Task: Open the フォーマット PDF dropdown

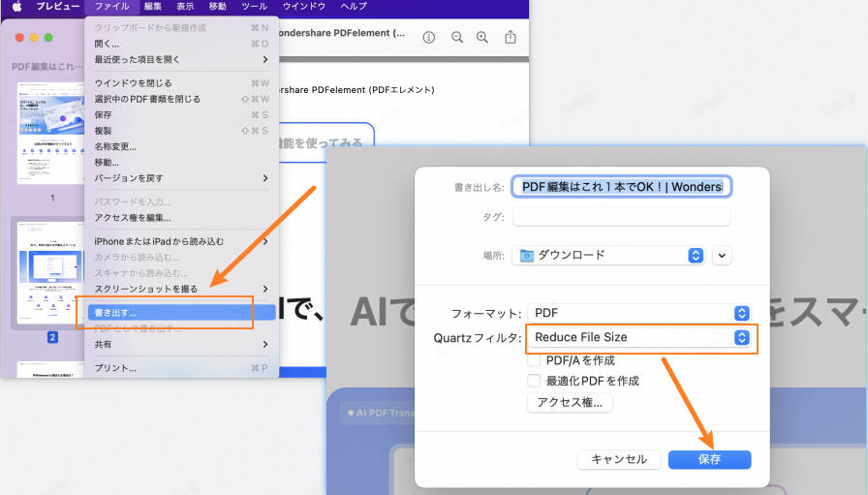Action: point(638,313)
